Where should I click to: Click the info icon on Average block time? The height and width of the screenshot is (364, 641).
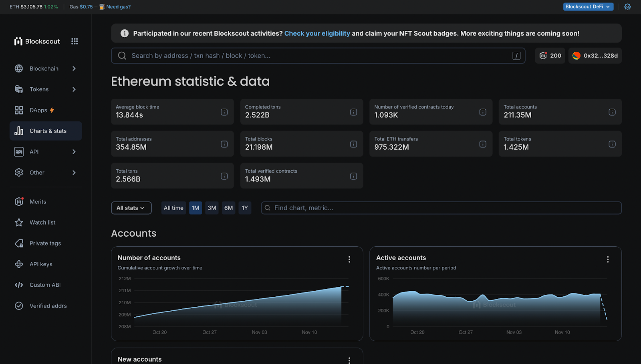tap(224, 112)
